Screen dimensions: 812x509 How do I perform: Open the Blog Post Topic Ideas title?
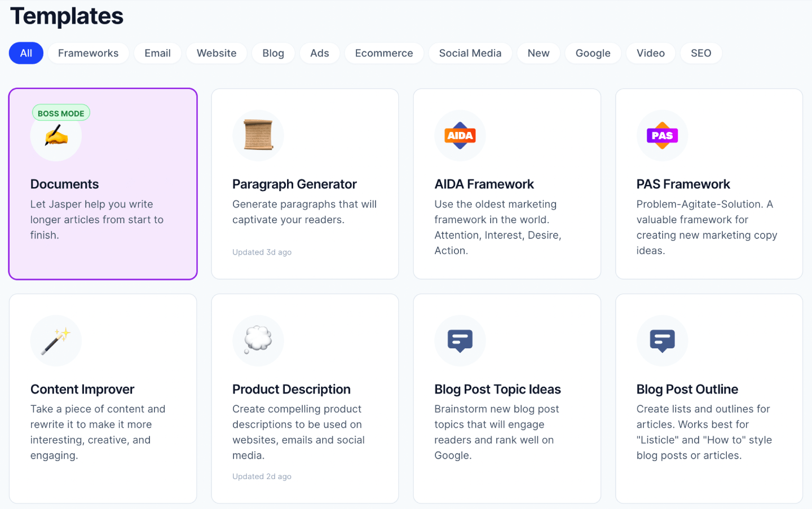[x=497, y=390]
